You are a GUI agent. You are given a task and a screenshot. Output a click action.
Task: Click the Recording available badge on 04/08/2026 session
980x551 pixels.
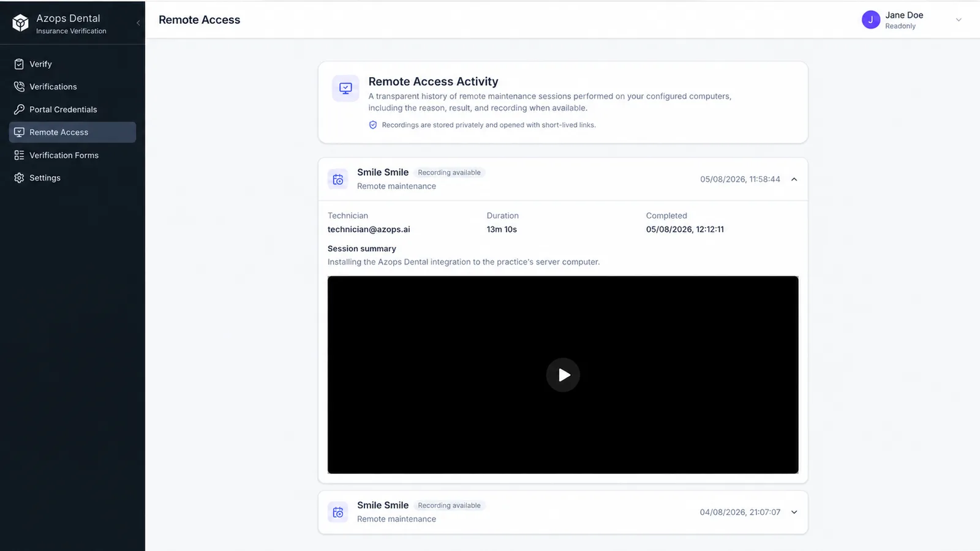tap(449, 506)
